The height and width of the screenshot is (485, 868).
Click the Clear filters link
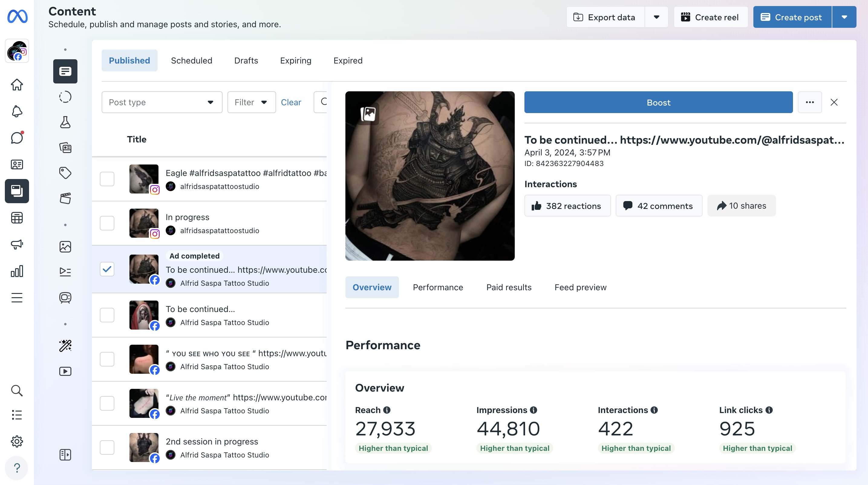[x=291, y=102]
